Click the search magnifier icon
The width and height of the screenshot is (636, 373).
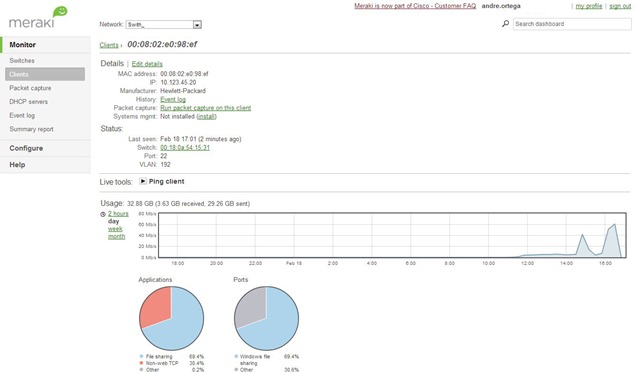coord(505,24)
